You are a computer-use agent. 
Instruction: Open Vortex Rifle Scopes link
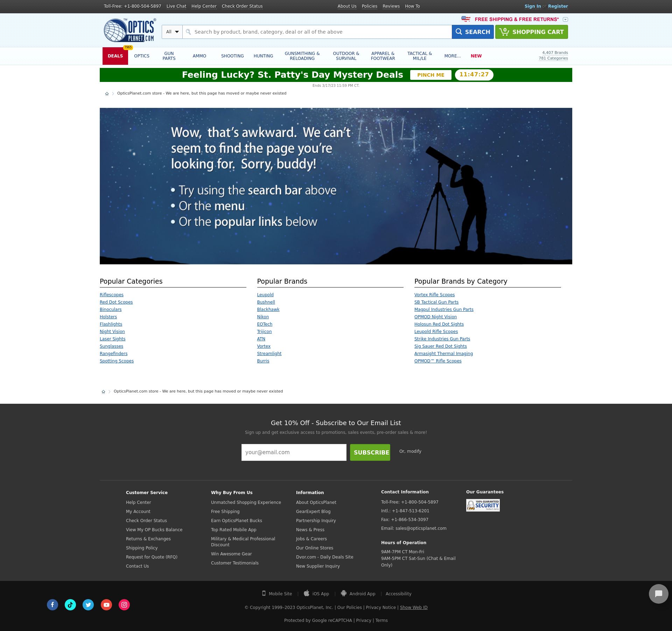click(435, 295)
